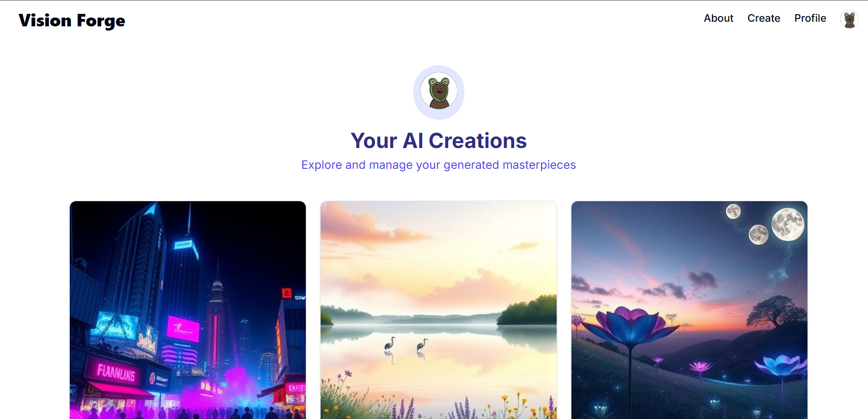The width and height of the screenshot is (868, 419).
Task: Click the small frog-hat avatar in navbar
Action: [849, 19]
